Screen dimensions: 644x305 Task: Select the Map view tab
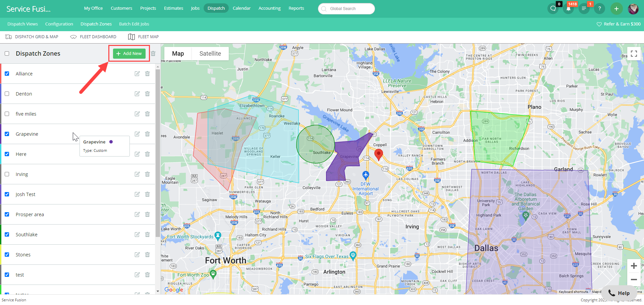[x=178, y=54]
